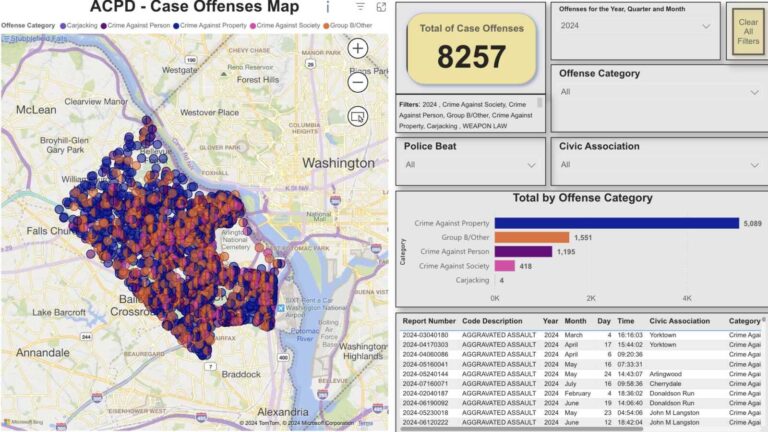Viewport: 768px width, 432px height.
Task: Select report 2024-05160041 row
Action: 581,364
